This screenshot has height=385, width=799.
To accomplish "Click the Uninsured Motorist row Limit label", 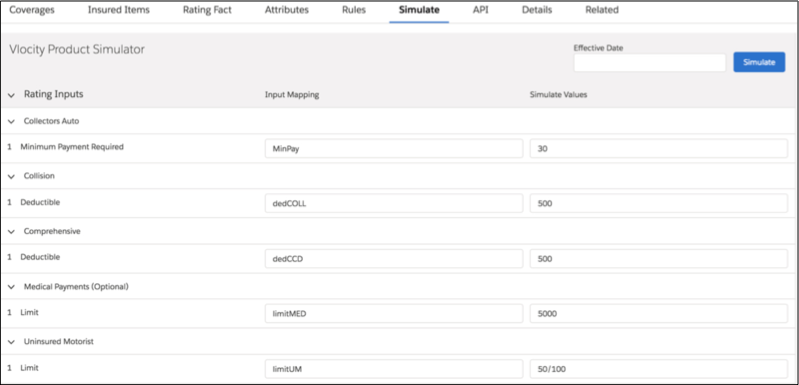I will (29, 368).
